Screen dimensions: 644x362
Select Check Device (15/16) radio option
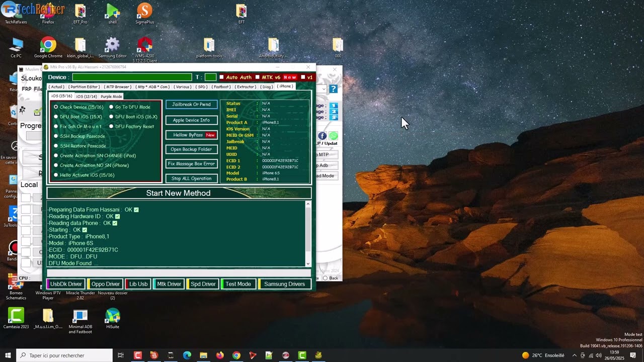click(56, 107)
